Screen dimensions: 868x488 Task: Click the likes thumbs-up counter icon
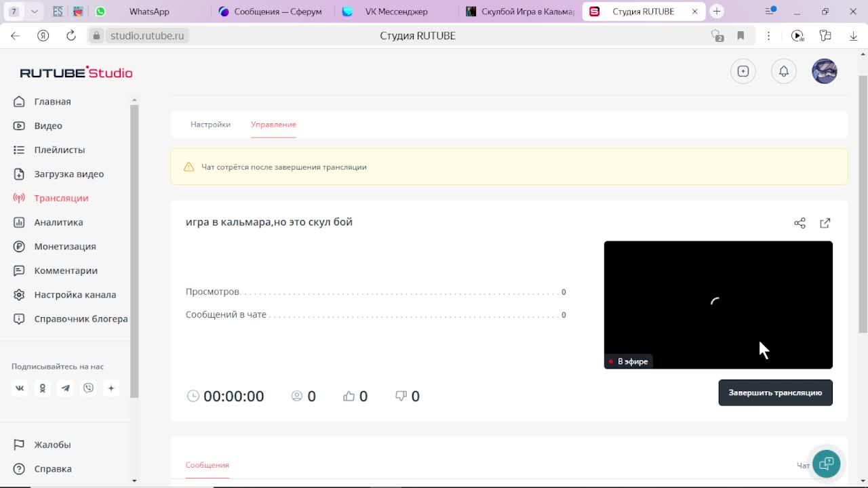[349, 396]
